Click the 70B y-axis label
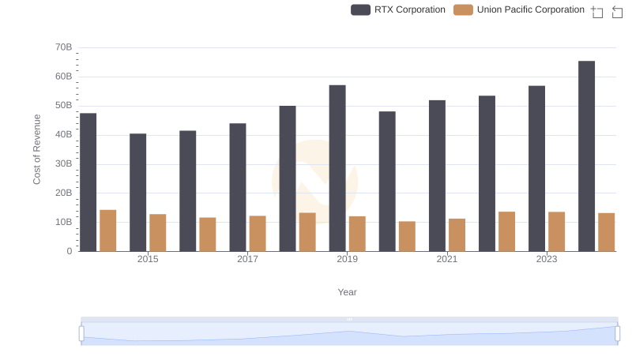Viewport: 632px width, 364px height. (64, 47)
